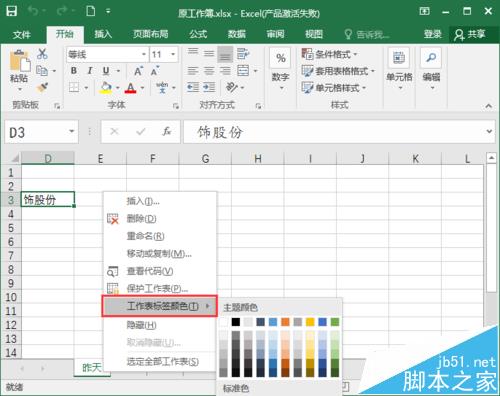Choose Rename 重命名(R) in context menu

[160, 236]
